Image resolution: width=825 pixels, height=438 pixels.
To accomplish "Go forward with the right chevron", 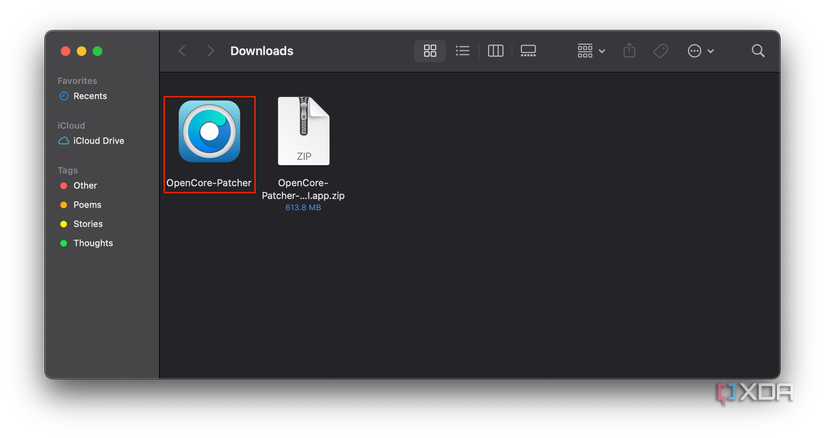I will (210, 51).
